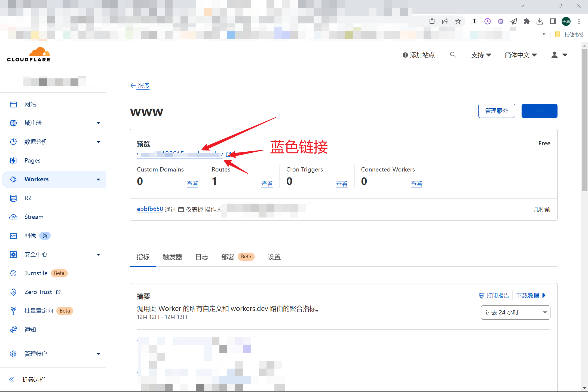Click the 数据分析 pie chart icon
The height and width of the screenshot is (392, 588).
(x=13, y=142)
